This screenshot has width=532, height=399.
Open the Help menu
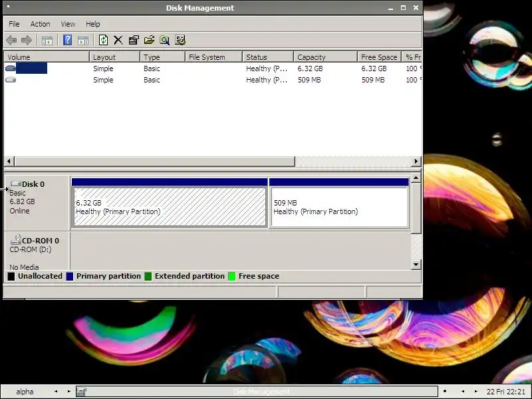tap(92, 24)
